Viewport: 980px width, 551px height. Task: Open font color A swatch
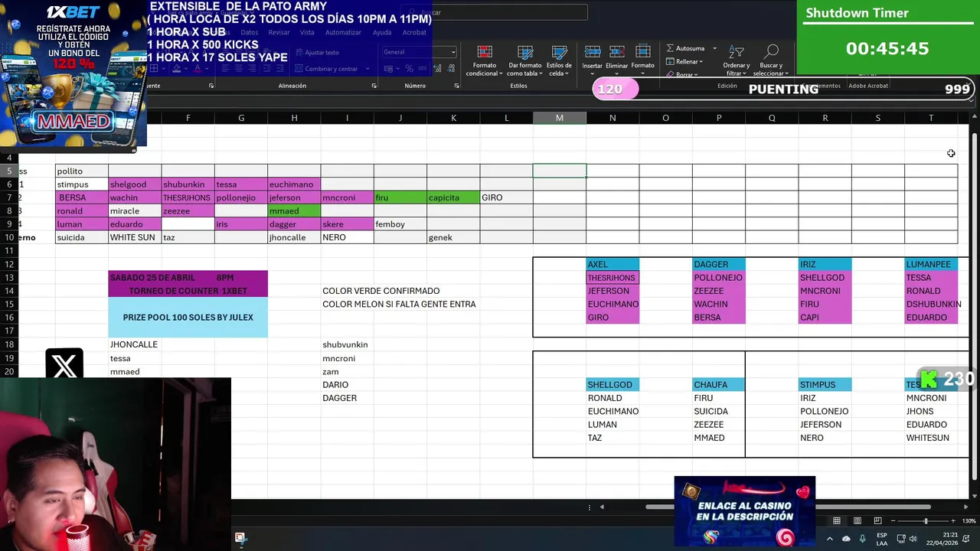click(197, 68)
